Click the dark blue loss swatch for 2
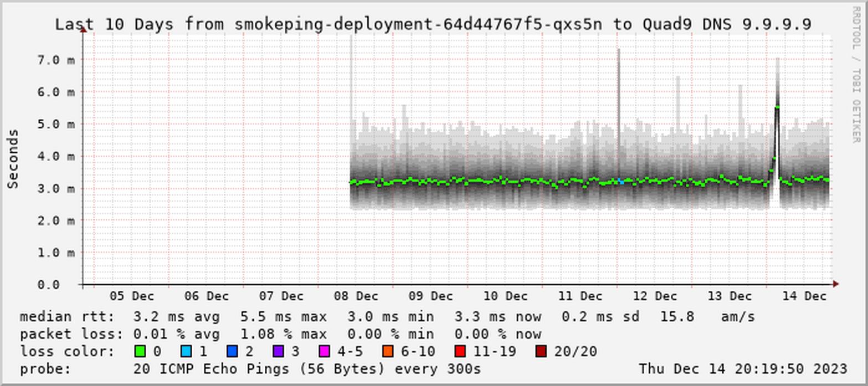Screen dimensions: 868x386 tap(233, 351)
